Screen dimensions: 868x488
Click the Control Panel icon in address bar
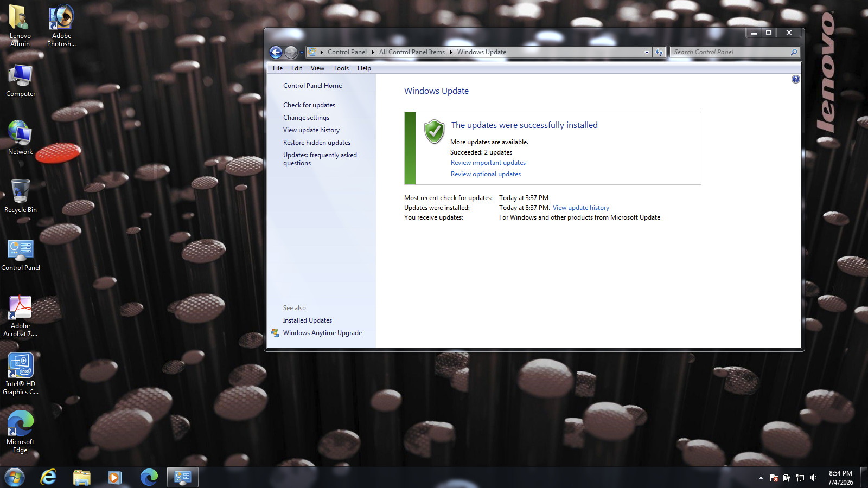[x=312, y=52]
